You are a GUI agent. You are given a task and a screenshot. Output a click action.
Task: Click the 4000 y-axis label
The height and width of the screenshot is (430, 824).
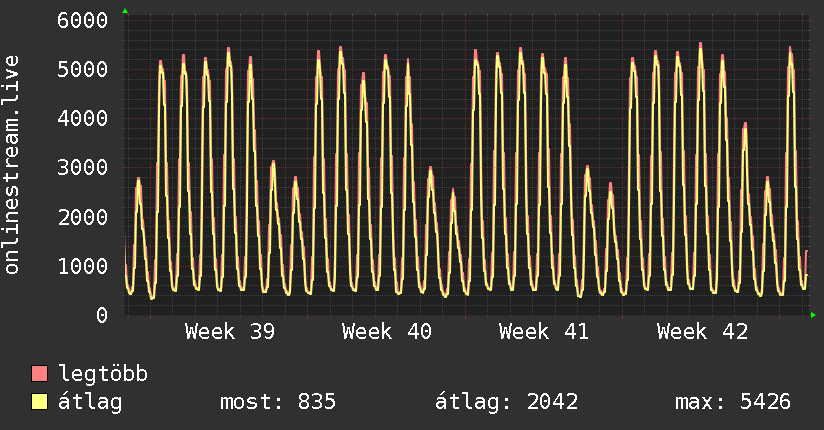83,118
